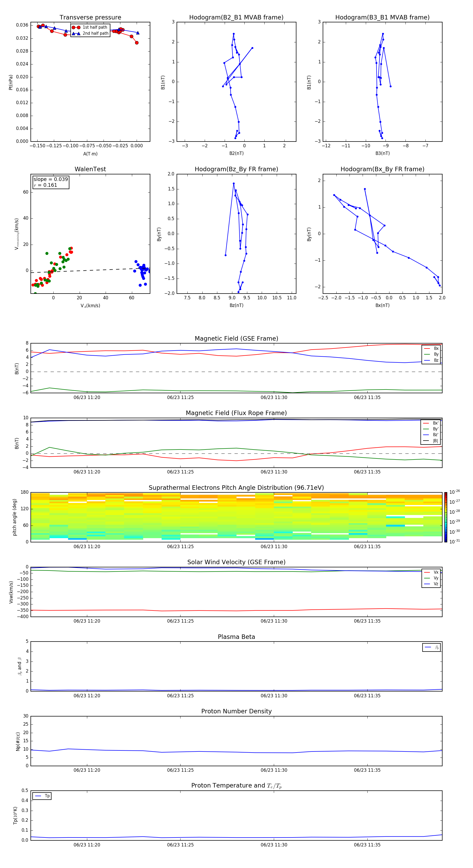Click the "V_A(km/s)" x-axis label in WalenTest

coord(90,306)
